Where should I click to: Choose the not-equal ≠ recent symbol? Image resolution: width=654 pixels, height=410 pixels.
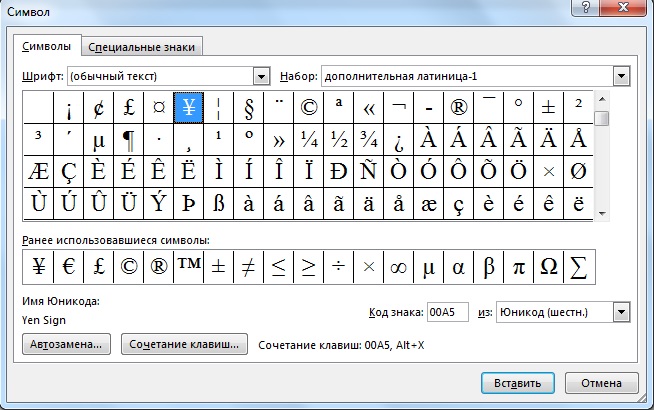click(249, 267)
